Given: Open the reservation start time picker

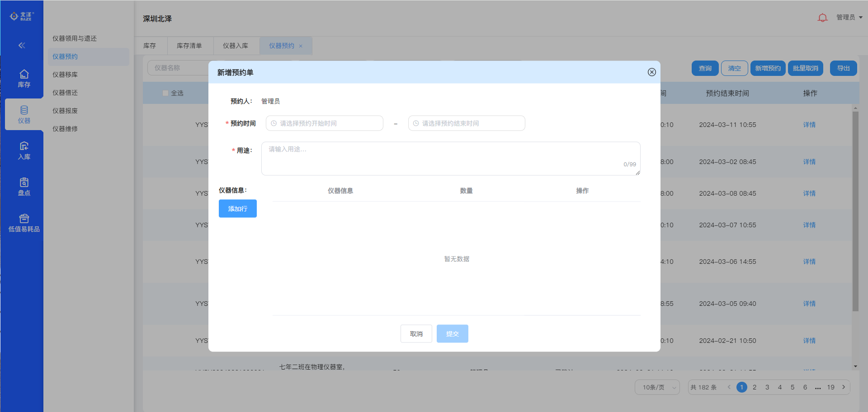Looking at the screenshot, I should [324, 123].
